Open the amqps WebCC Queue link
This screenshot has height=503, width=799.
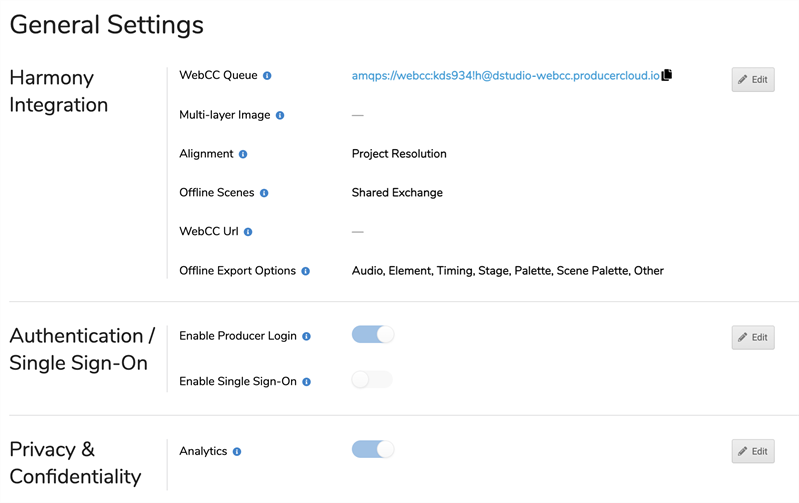(505, 76)
